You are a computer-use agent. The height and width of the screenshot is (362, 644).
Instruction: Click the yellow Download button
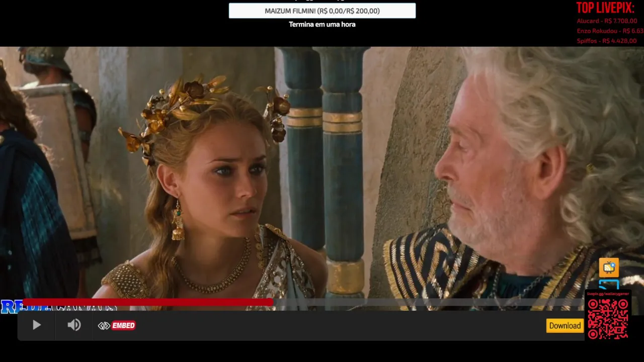565,326
